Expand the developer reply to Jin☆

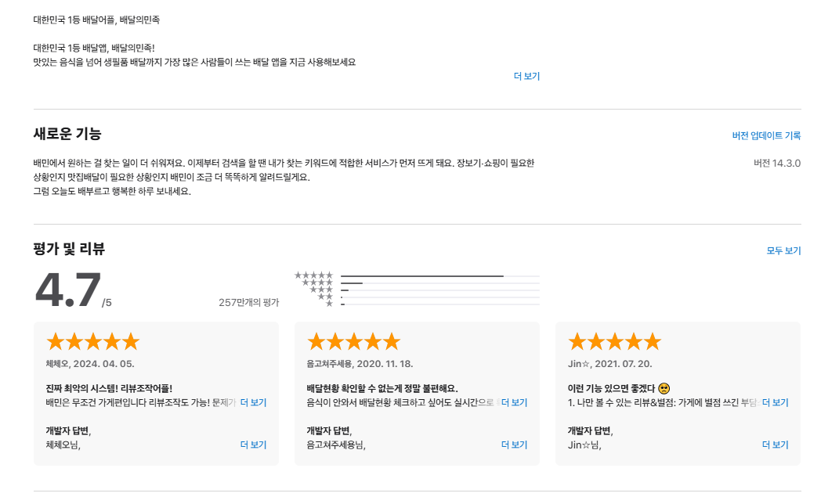[776, 444]
